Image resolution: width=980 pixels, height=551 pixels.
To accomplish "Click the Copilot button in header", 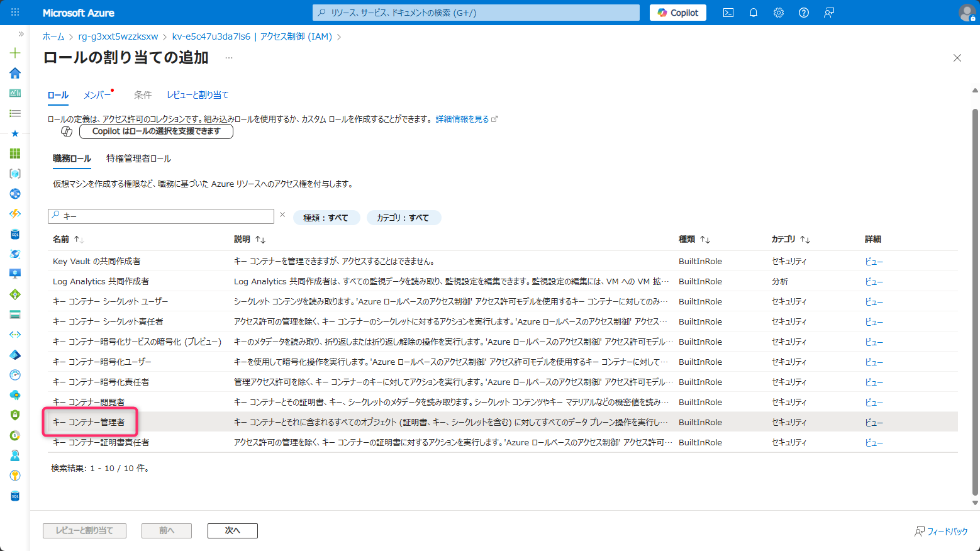I will coord(677,13).
